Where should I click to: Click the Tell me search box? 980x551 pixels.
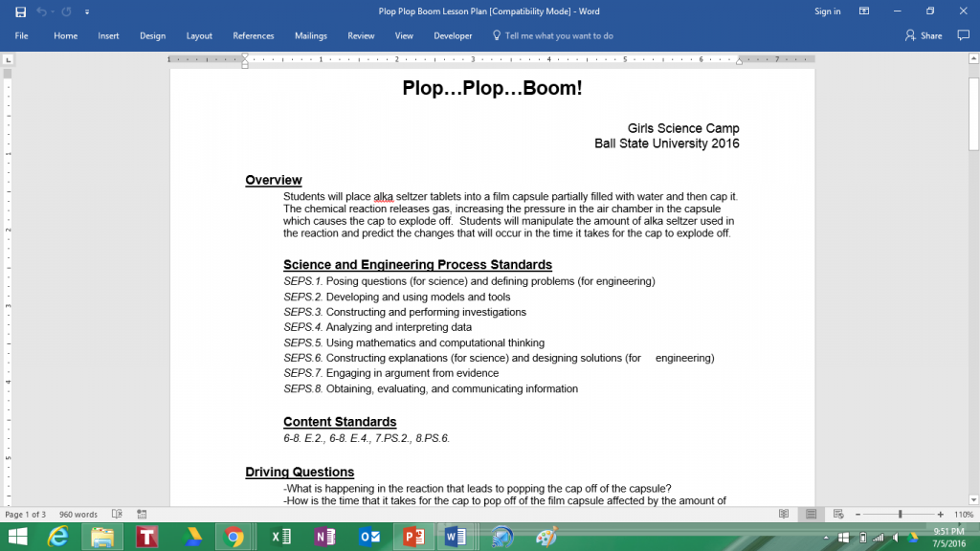tap(558, 35)
